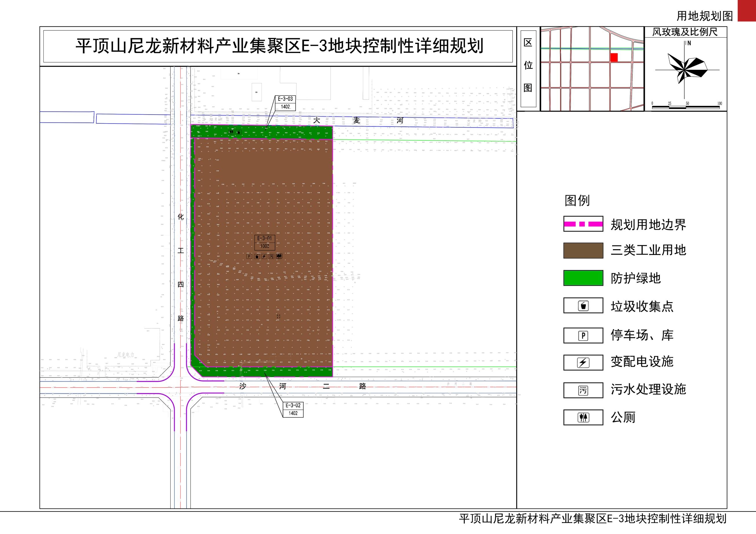Click the 风玫瑰及比例尺 heading
The height and width of the screenshot is (534, 756).
685,32
